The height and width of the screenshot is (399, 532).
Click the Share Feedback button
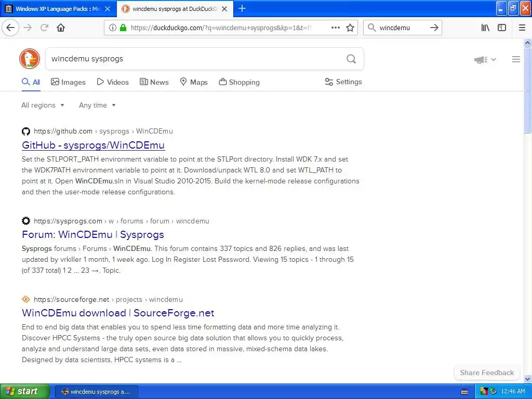487,373
